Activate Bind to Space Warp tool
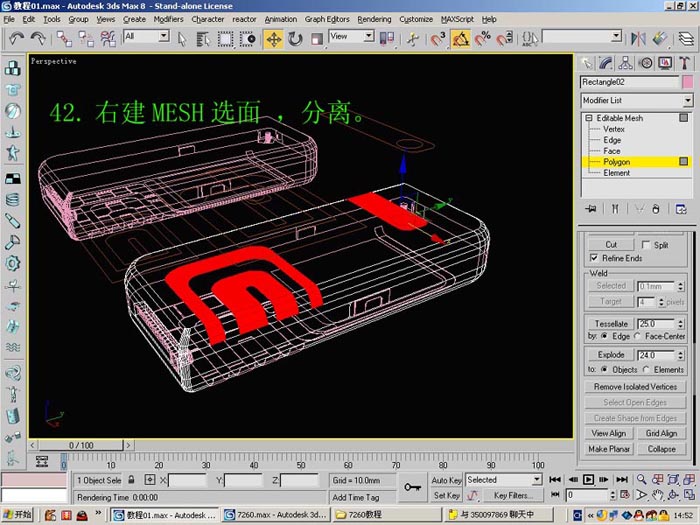The width and height of the screenshot is (700, 525). click(108, 39)
